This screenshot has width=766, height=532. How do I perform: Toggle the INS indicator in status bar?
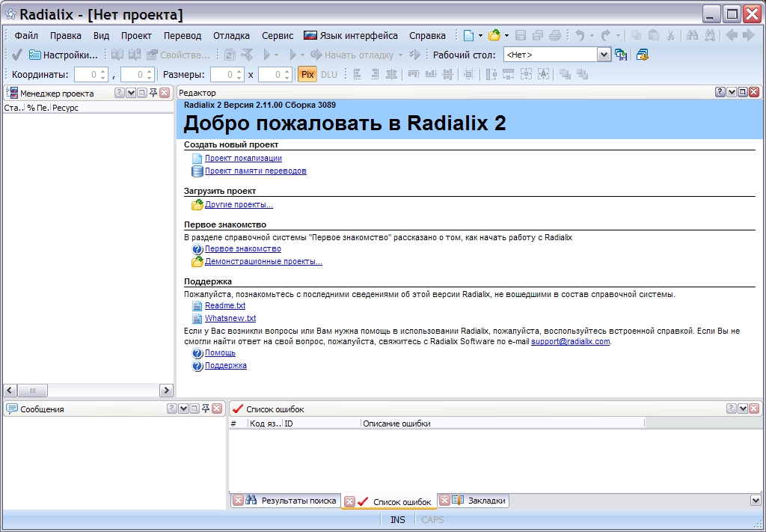click(398, 520)
